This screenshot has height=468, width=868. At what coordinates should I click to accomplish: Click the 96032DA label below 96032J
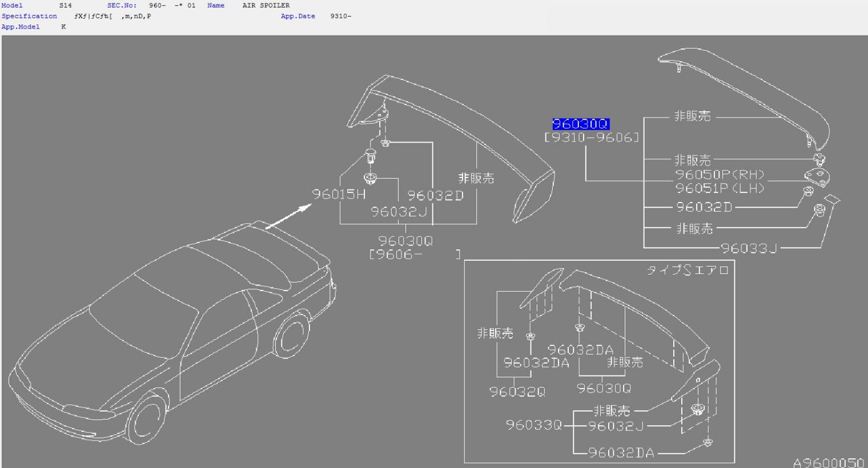pyautogui.click(x=621, y=453)
